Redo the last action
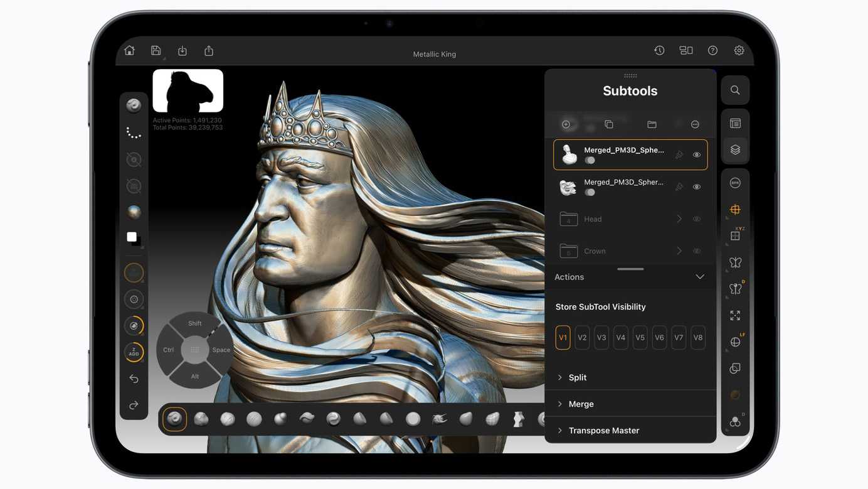This screenshot has width=868, height=489. tap(134, 406)
